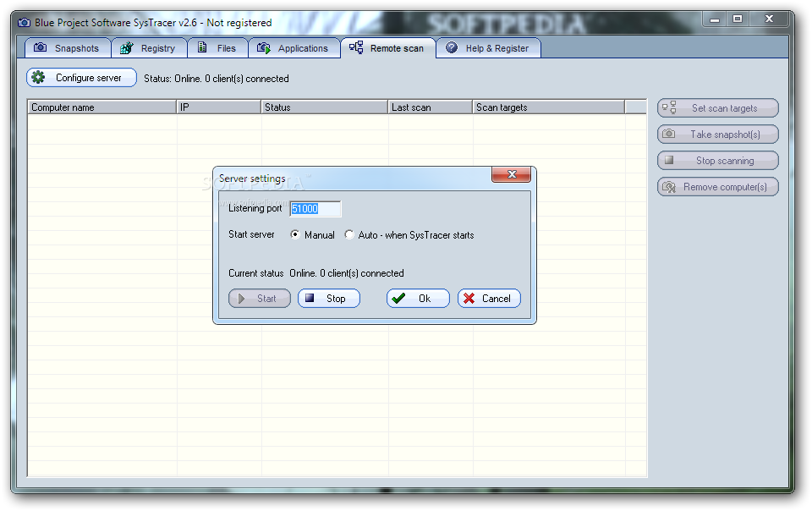
Task: Click the blue square icon on Stop
Action: (x=310, y=298)
